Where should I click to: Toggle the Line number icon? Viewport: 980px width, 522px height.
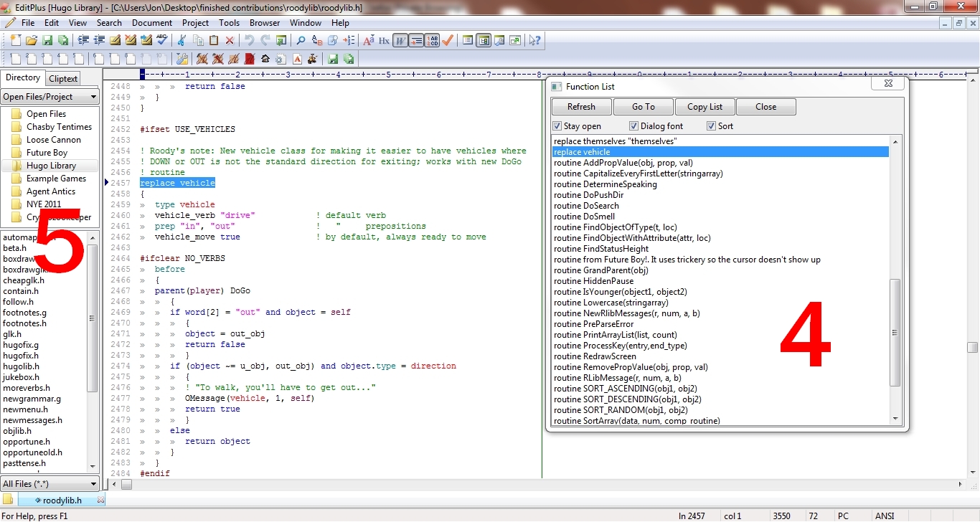click(432, 40)
